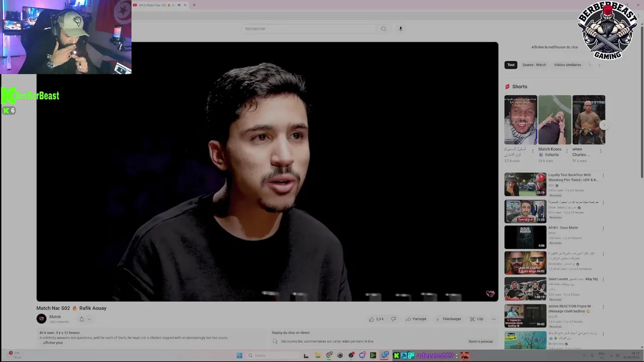This screenshot has width=644, height=362.
Task: Show hidden system tray icons chevron
Action: point(585,355)
